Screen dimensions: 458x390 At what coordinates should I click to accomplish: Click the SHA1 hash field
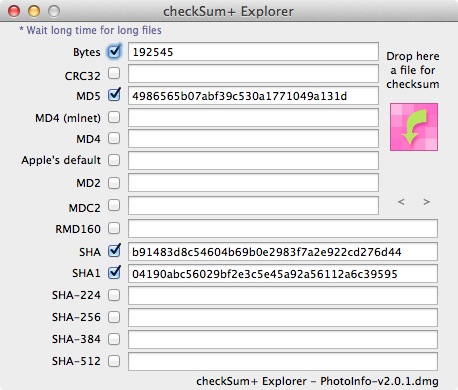point(283,274)
